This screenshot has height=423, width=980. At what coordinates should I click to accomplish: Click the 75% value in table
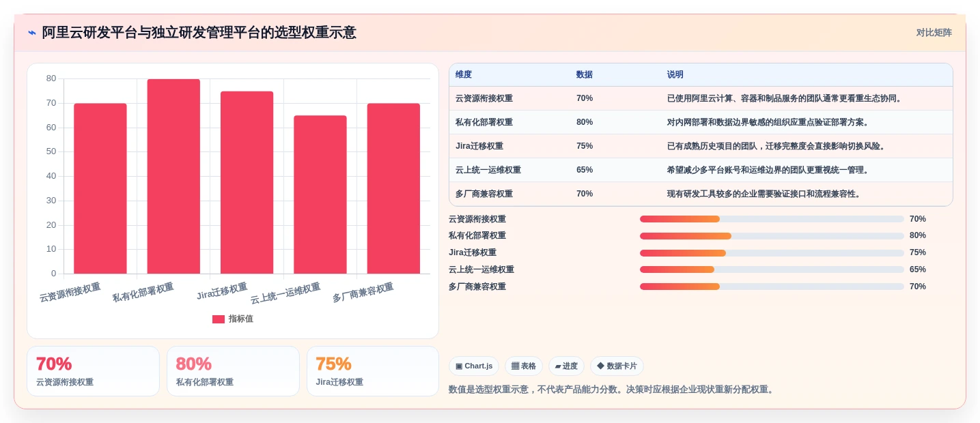coord(585,146)
